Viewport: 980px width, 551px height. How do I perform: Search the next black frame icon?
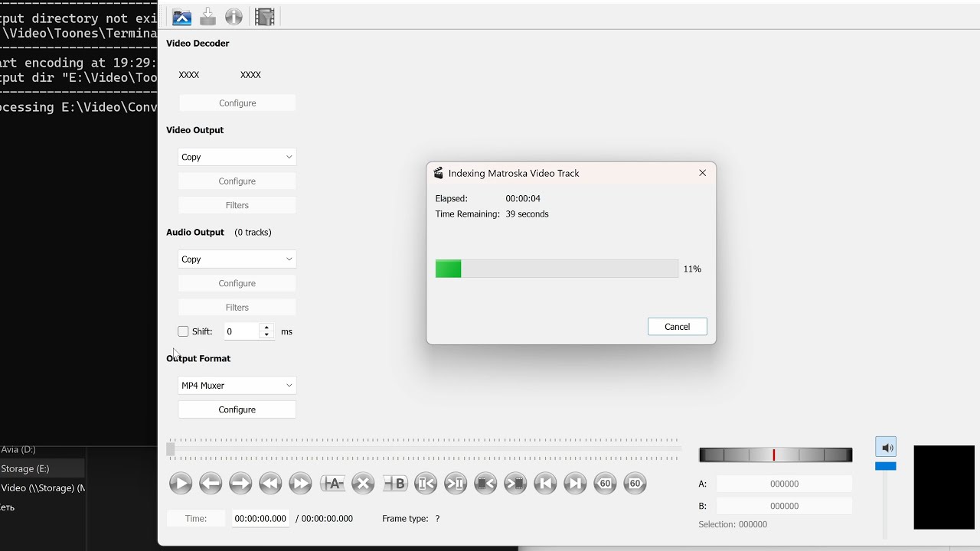515,483
